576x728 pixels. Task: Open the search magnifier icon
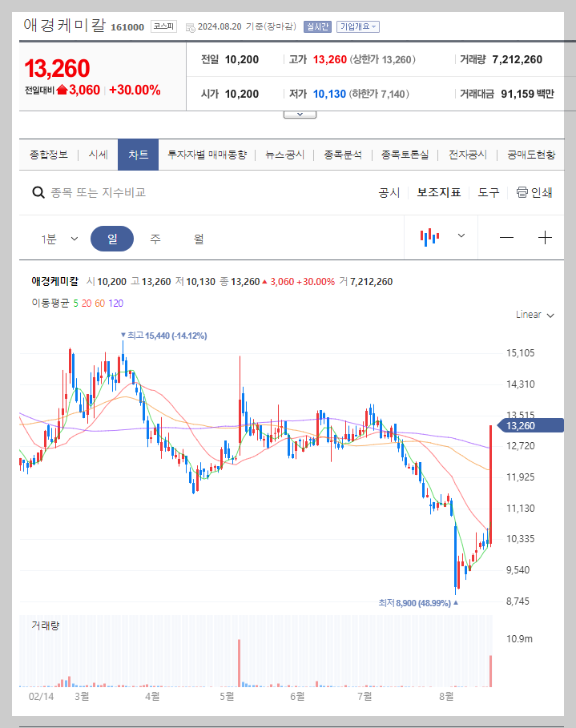pyautogui.click(x=38, y=192)
